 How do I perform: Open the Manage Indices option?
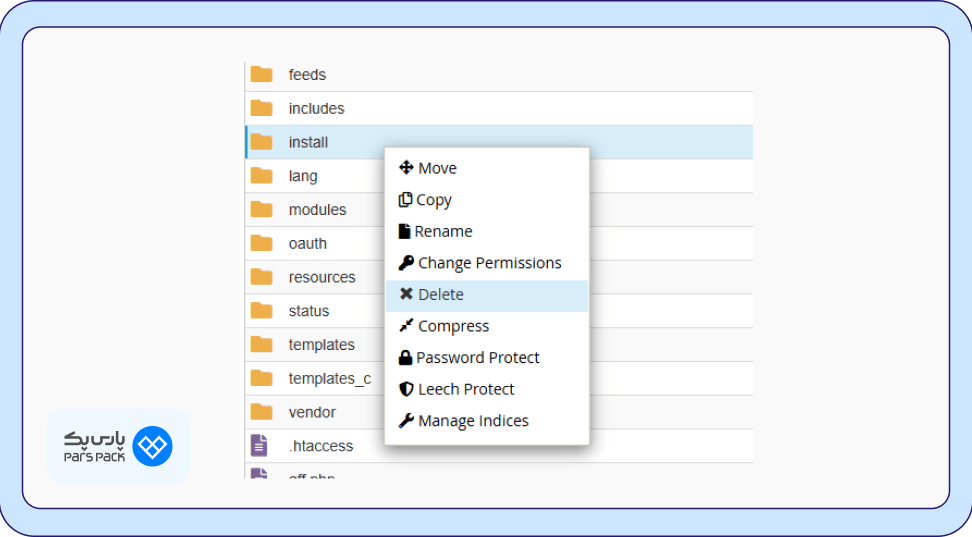tap(473, 421)
